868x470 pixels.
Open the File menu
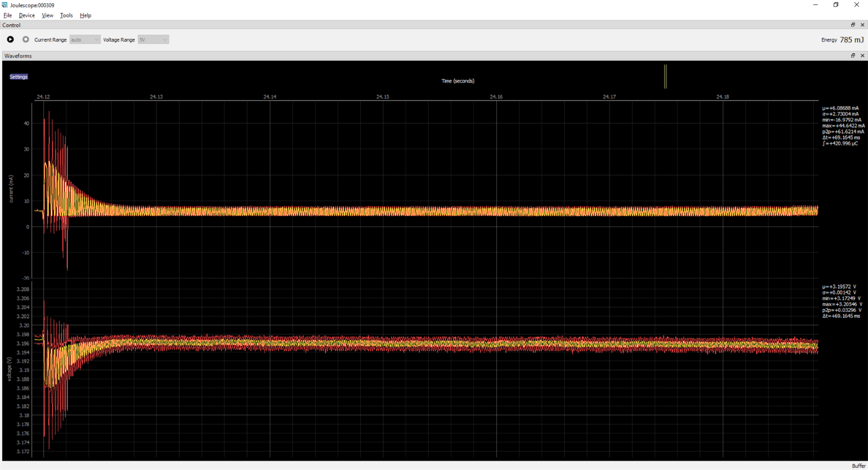pyautogui.click(x=8, y=15)
